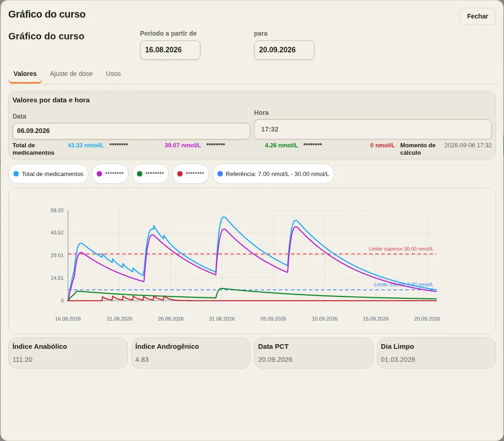Click the 'Limite inferior 7.00 nmol/L' chart label

point(404,284)
